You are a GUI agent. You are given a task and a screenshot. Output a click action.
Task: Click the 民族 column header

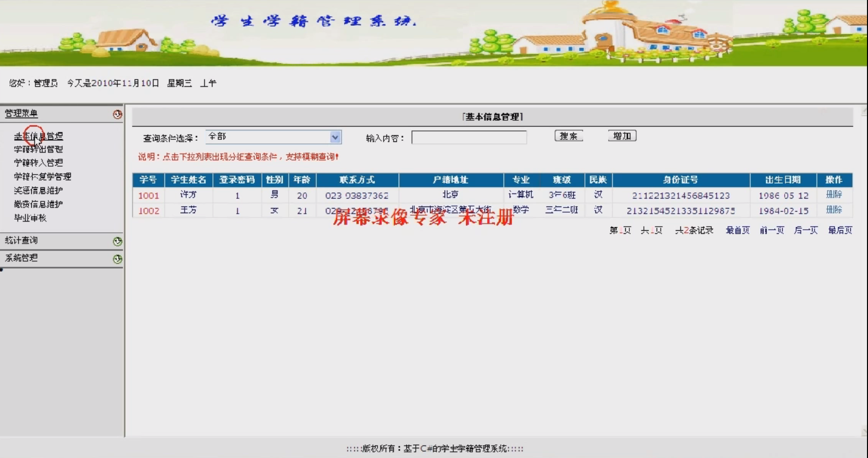[598, 180]
